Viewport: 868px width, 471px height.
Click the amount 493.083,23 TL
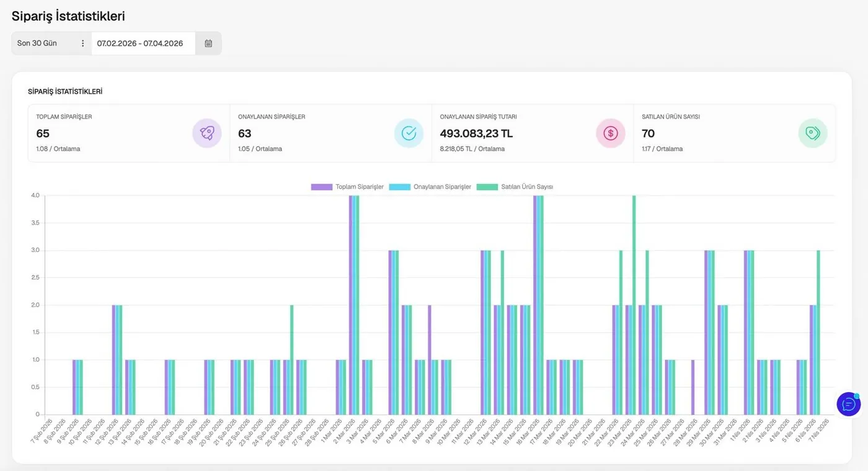click(477, 133)
